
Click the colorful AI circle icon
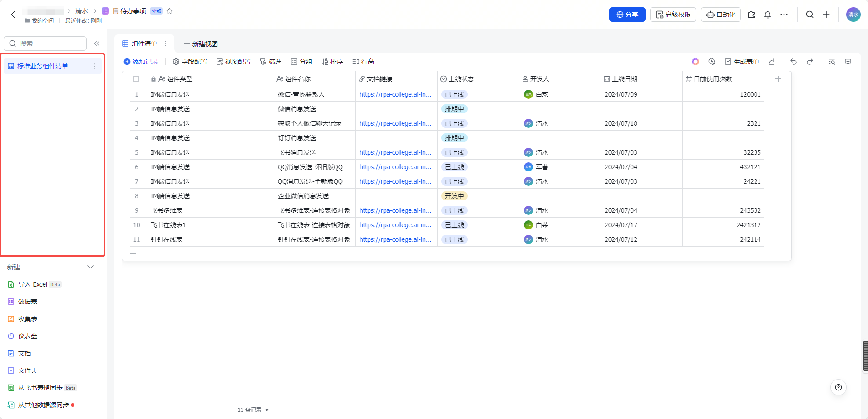point(695,62)
